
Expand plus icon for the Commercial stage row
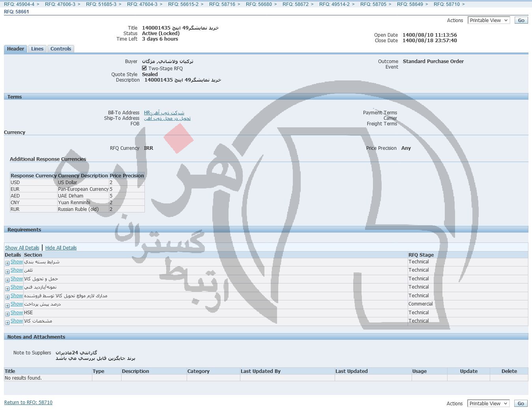[x=7, y=306]
